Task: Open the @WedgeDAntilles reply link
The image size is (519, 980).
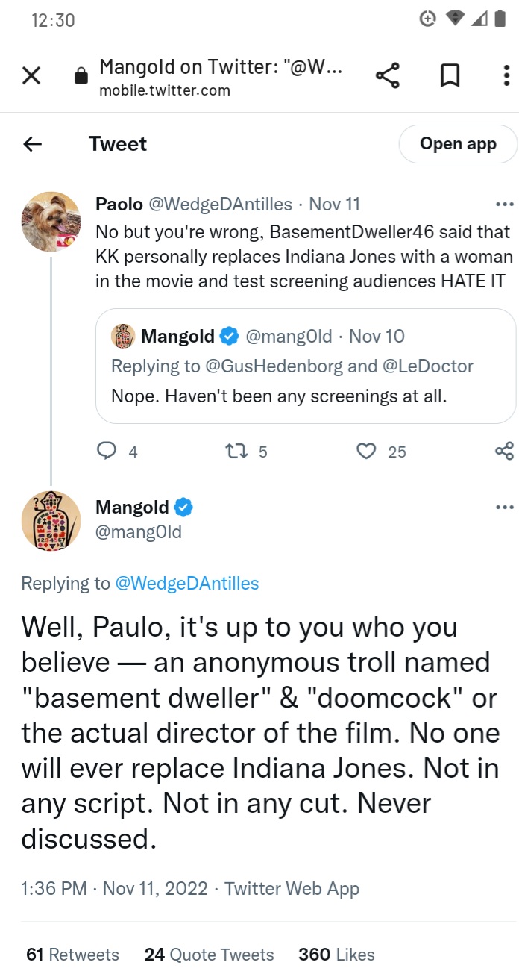Action: point(186,584)
